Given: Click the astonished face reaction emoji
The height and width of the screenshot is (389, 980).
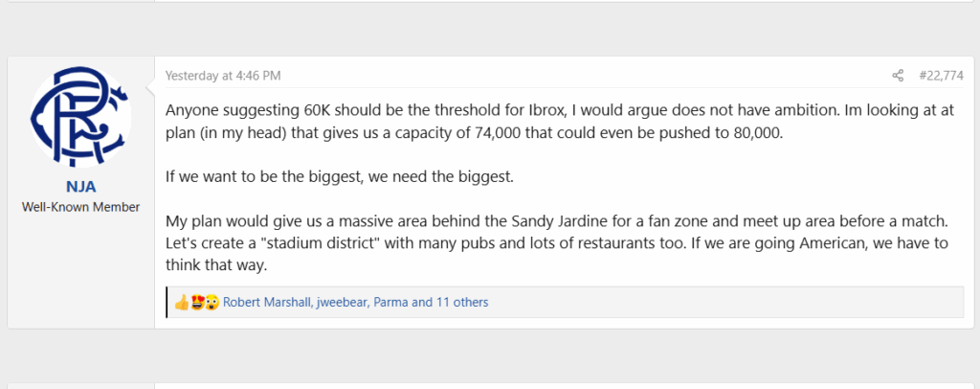Looking at the screenshot, I should [x=212, y=303].
